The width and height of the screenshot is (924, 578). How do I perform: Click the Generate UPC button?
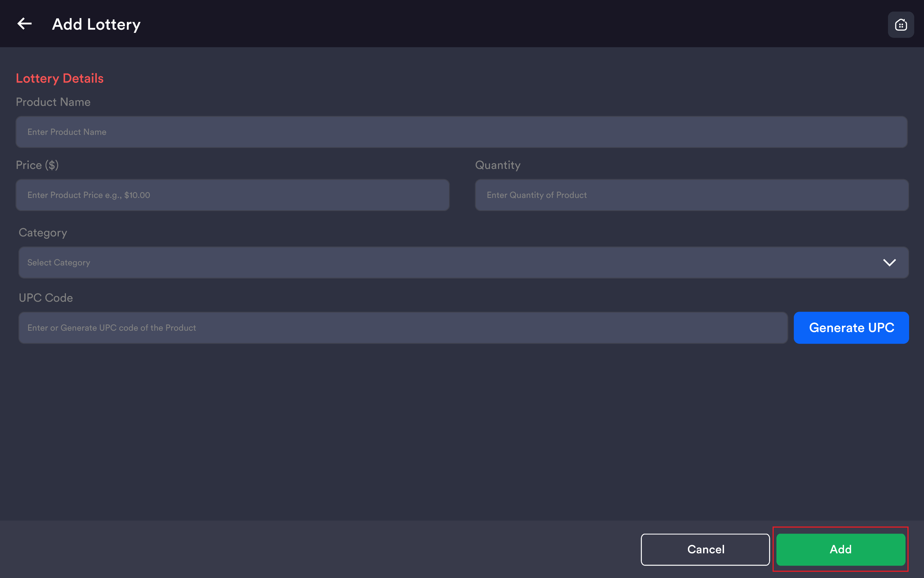tap(851, 328)
